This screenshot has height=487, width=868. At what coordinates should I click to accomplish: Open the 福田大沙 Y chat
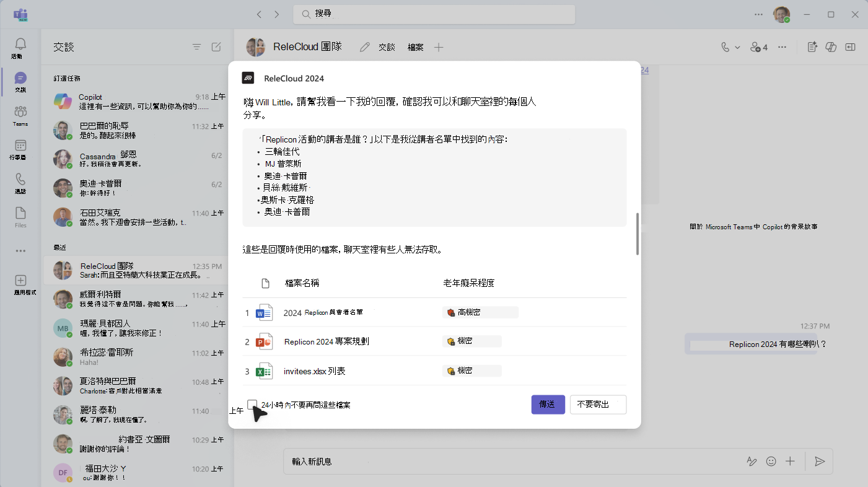coord(138,473)
